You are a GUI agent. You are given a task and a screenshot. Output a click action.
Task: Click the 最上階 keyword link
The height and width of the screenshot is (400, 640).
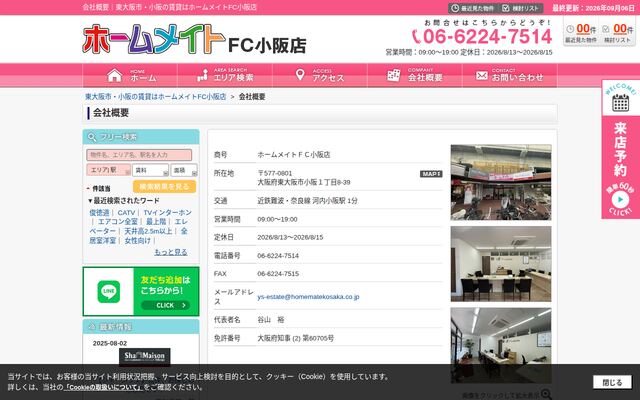(x=156, y=222)
